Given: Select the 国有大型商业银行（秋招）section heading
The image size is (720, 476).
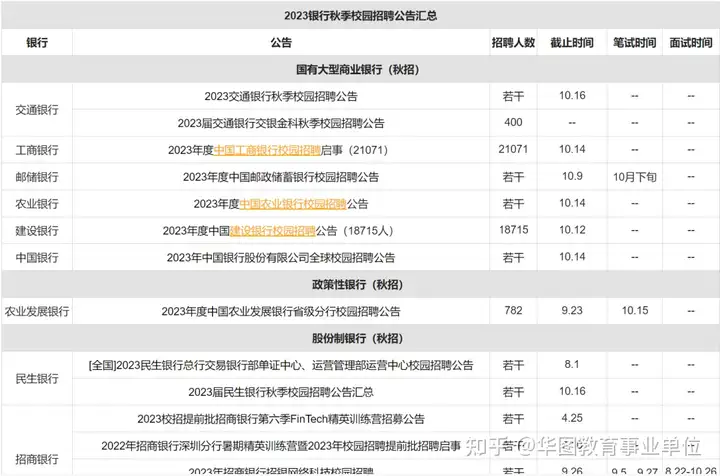Looking at the screenshot, I should pyautogui.click(x=358, y=70).
